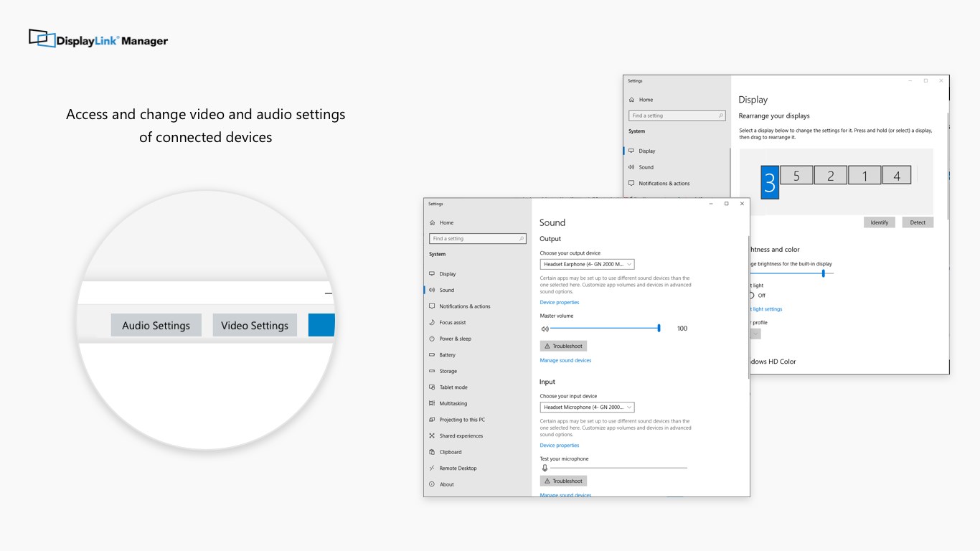Viewport: 980px width, 551px height.
Task: Open the color profile dropdown
Action: (754, 334)
